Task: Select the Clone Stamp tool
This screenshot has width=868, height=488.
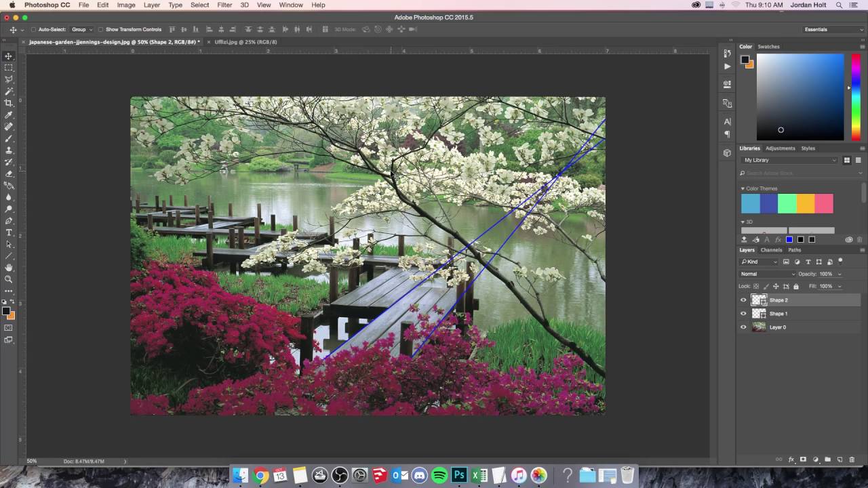Action: 9,150
